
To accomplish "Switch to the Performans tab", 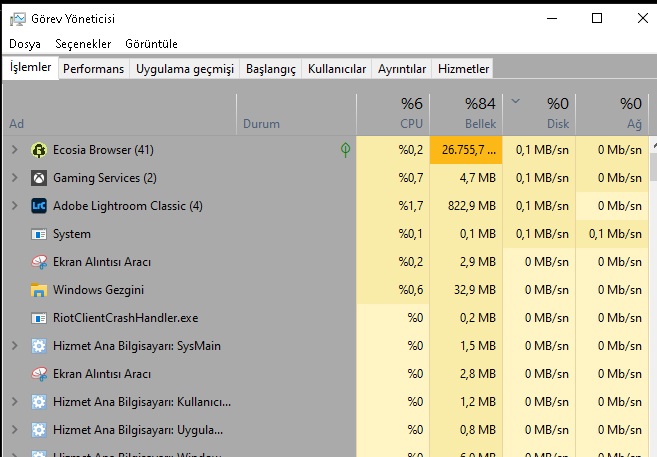I will [93, 69].
